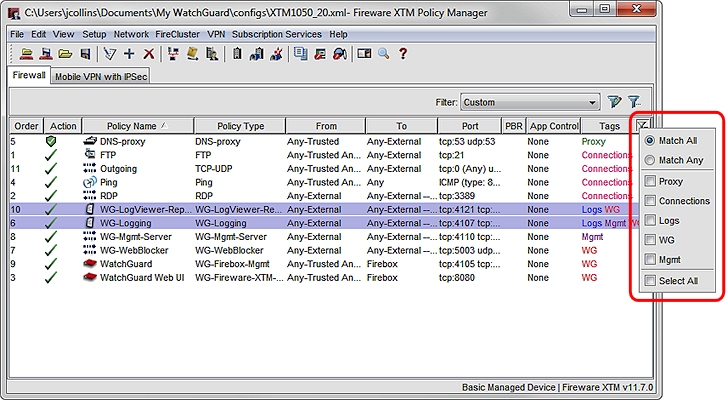Click the Tags column header

[x=609, y=126]
